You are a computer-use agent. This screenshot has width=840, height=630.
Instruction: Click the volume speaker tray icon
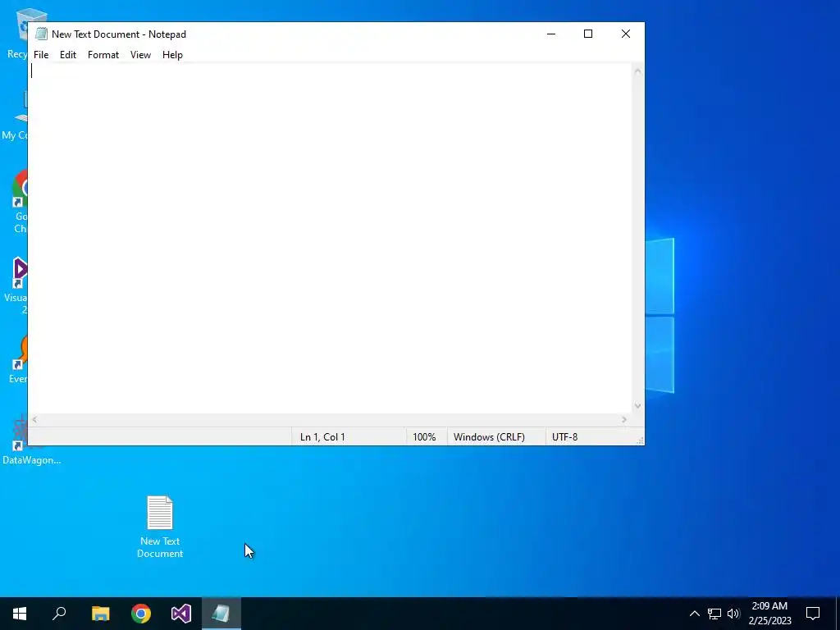pyautogui.click(x=733, y=614)
